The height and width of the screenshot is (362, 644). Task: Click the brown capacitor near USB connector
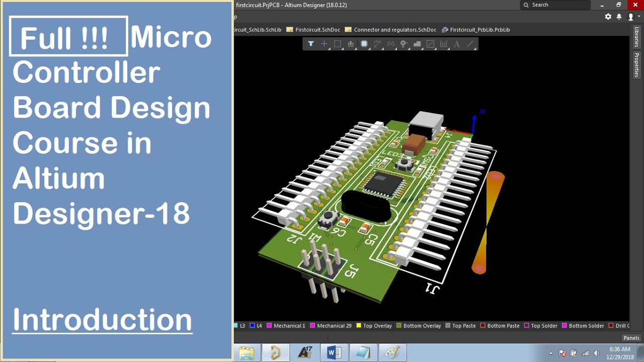click(414, 144)
